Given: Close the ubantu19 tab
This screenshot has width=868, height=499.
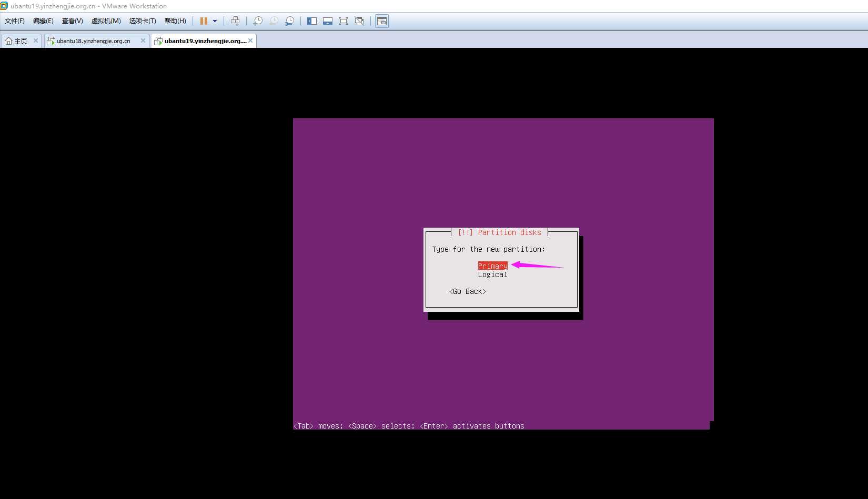Looking at the screenshot, I should [250, 40].
